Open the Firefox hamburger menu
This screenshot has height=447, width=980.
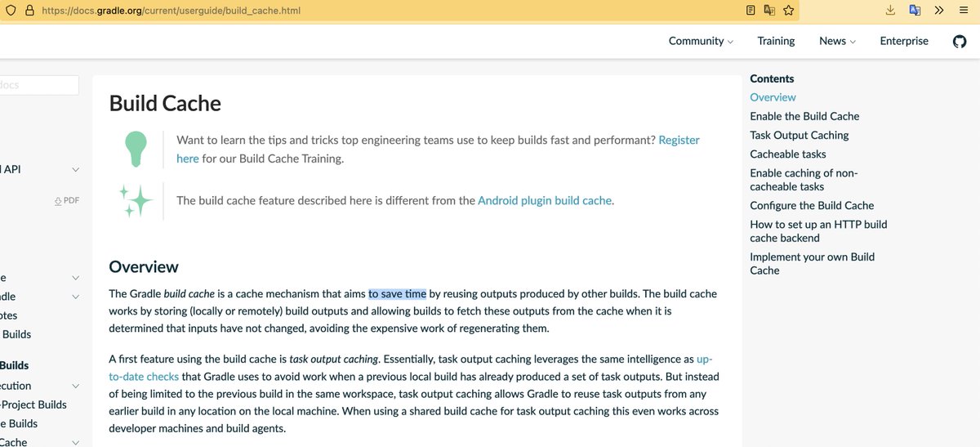[962, 11]
